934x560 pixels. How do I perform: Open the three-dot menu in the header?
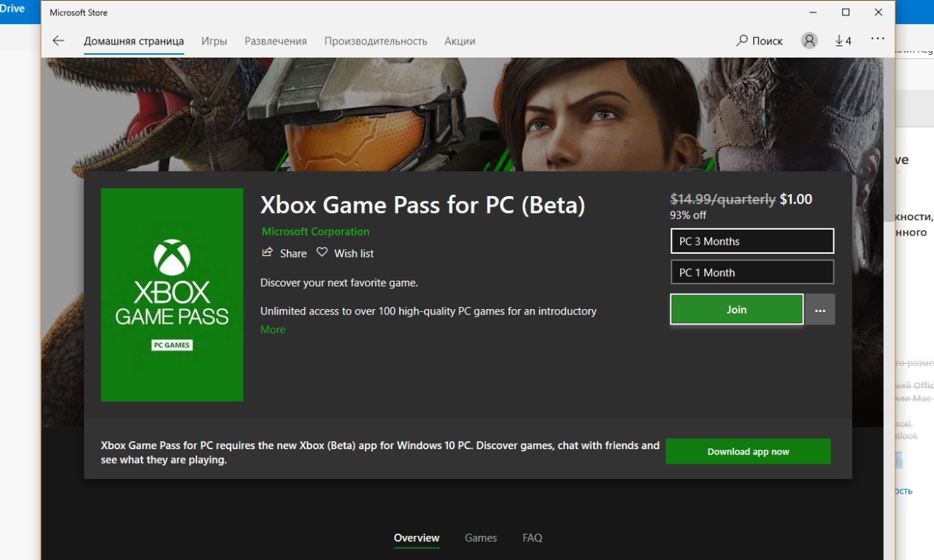click(878, 39)
